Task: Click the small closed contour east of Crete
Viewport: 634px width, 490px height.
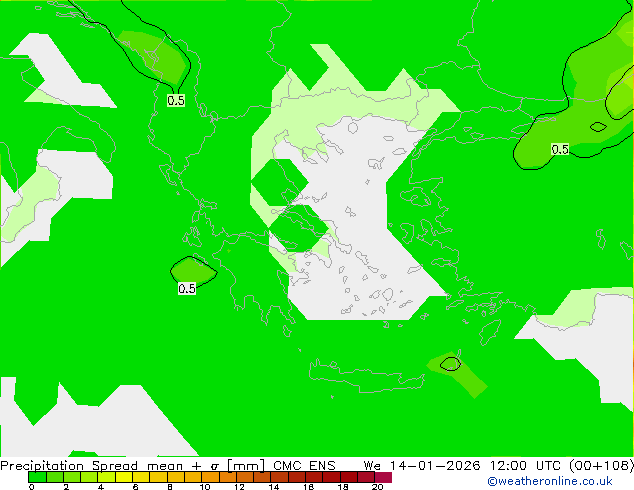Action: pyautogui.click(x=450, y=364)
